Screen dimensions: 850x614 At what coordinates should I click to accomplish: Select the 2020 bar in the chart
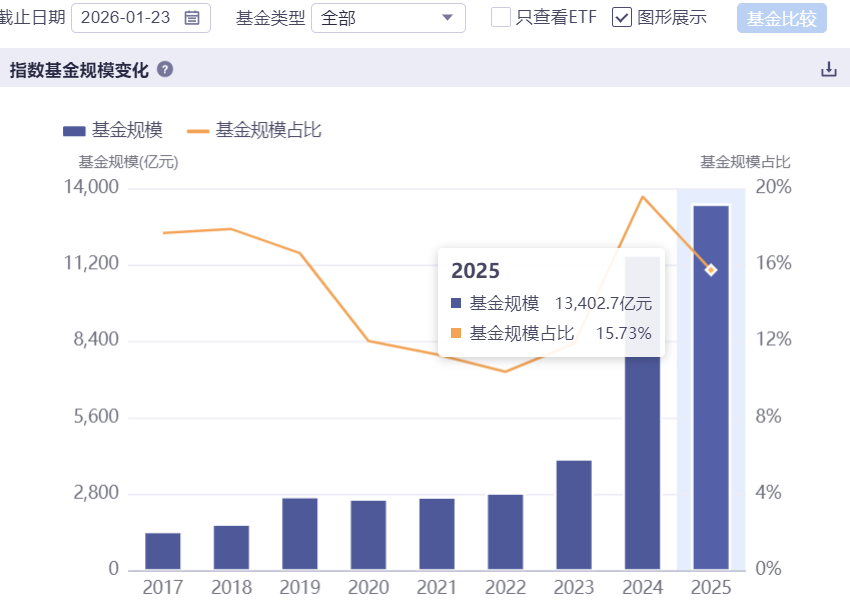[x=369, y=535]
